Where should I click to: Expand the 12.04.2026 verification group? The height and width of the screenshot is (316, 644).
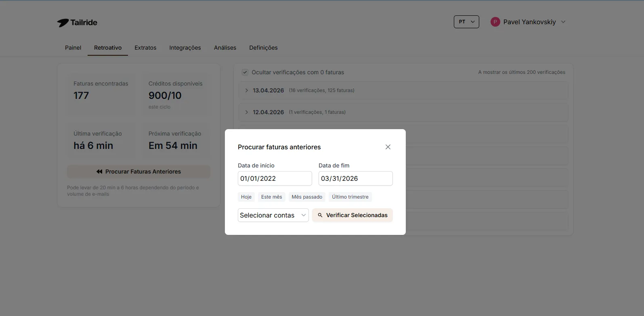(x=247, y=112)
